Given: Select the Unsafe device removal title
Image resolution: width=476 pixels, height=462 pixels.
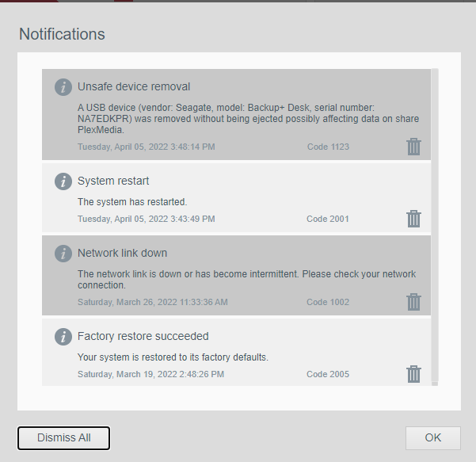Looking at the screenshot, I should (134, 86).
